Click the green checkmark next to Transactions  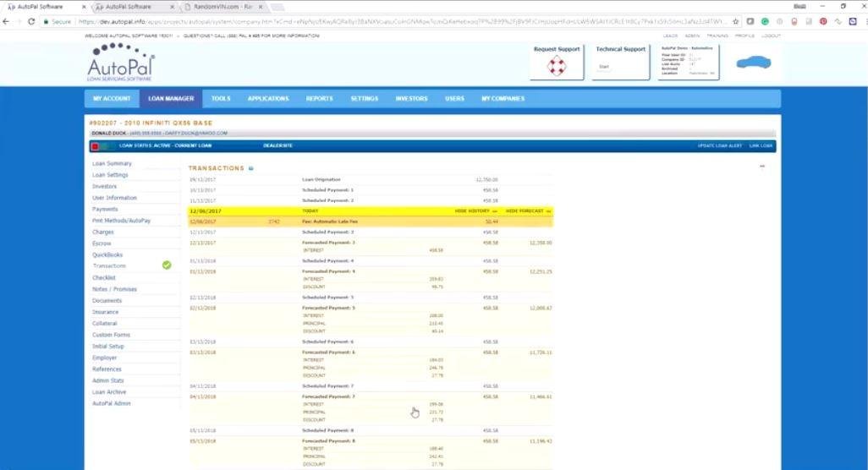pyautogui.click(x=167, y=265)
